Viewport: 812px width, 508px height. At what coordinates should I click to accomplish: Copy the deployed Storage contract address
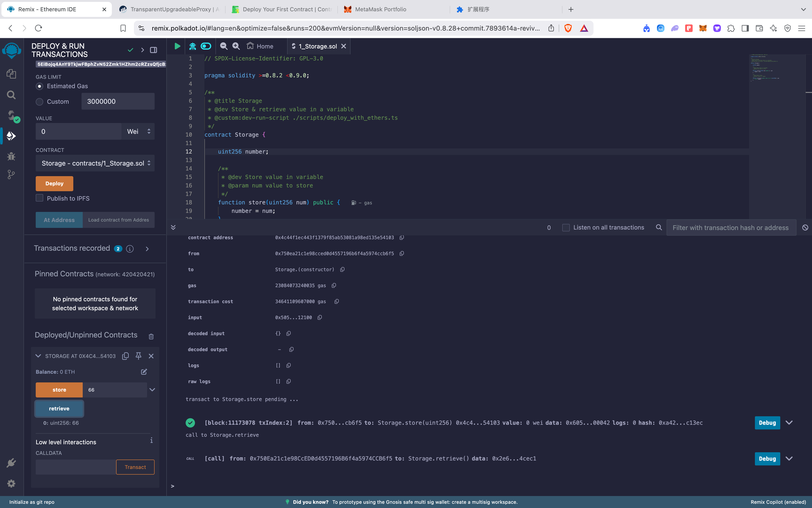point(125,356)
